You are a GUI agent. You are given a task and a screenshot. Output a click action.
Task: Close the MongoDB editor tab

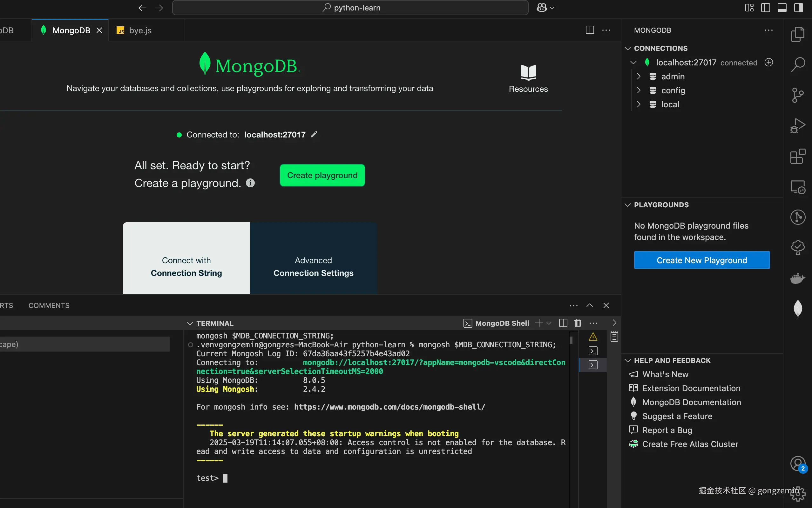(99, 30)
